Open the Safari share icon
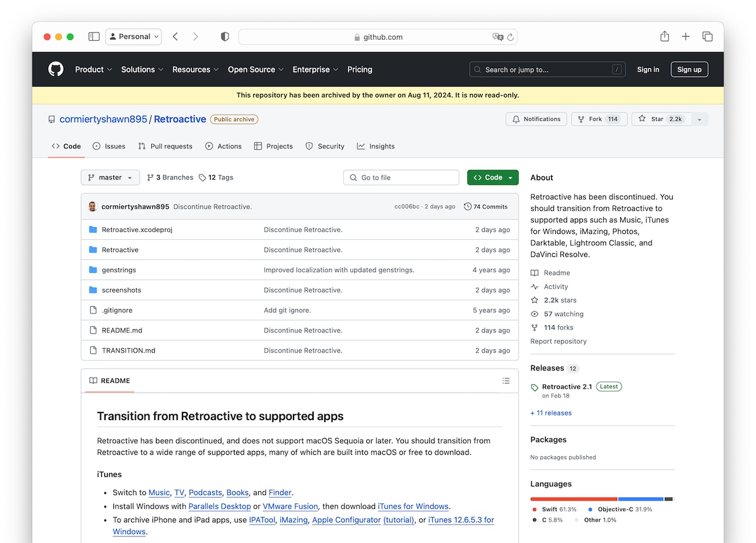 (x=664, y=36)
